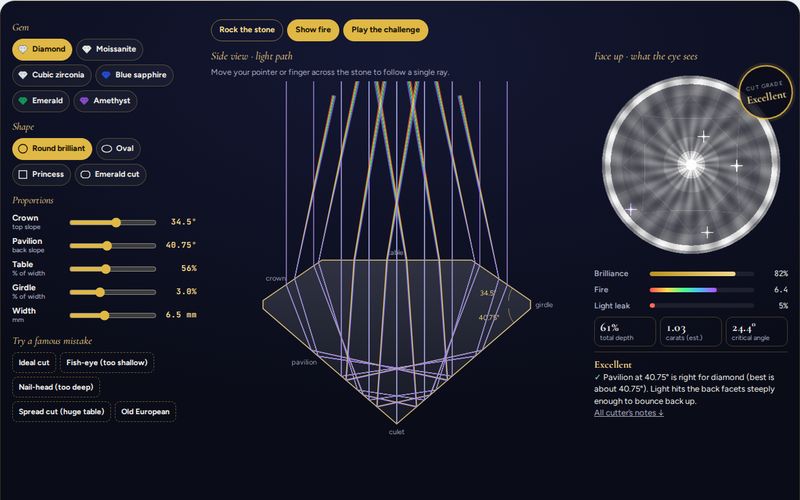Click the Light leak 5% value

(x=783, y=306)
